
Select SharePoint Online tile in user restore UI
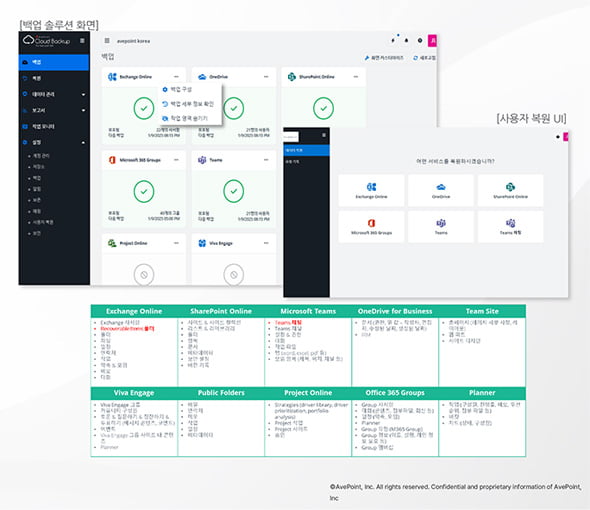(511, 190)
